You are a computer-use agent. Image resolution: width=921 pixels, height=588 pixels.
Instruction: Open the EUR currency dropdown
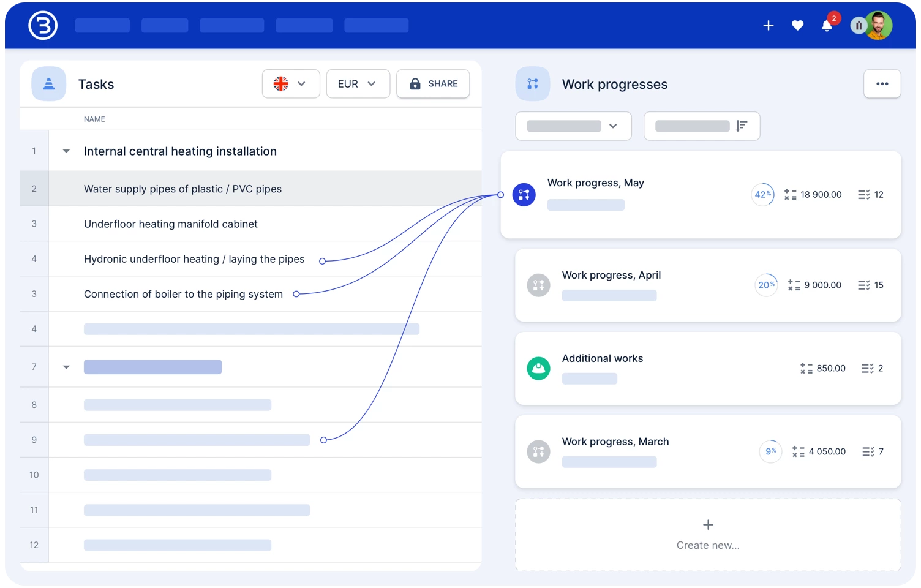coord(358,84)
